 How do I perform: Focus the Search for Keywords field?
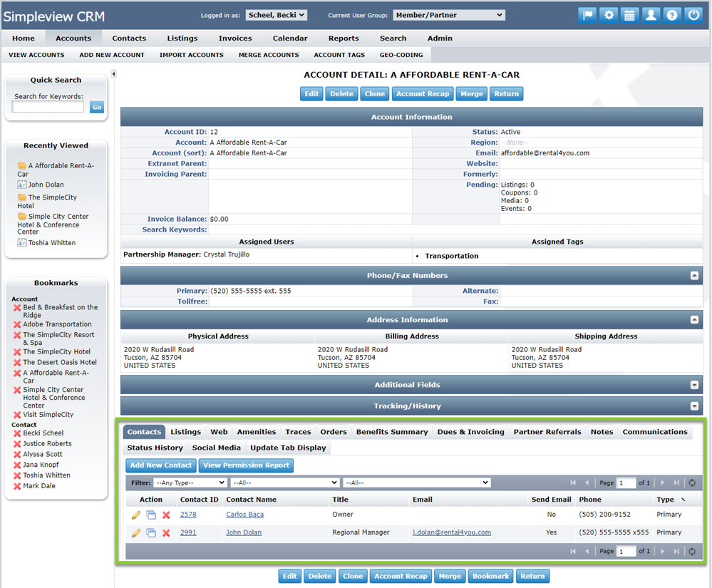(48, 107)
